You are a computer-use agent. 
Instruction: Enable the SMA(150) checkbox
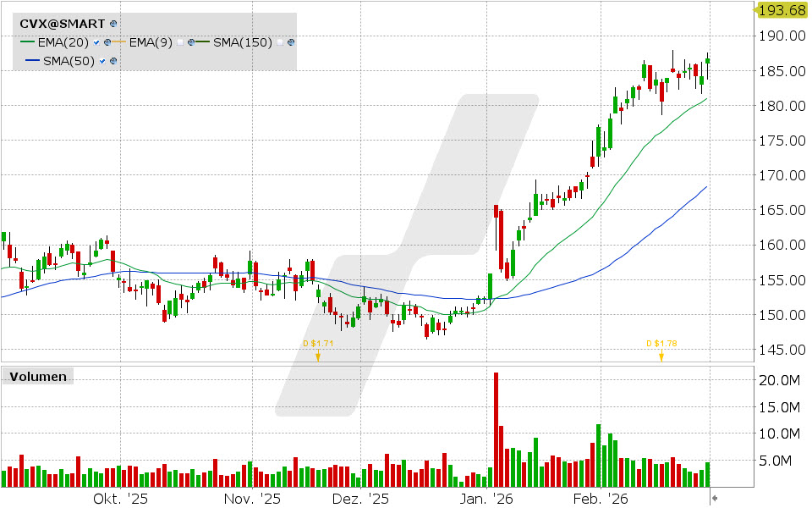point(279,41)
